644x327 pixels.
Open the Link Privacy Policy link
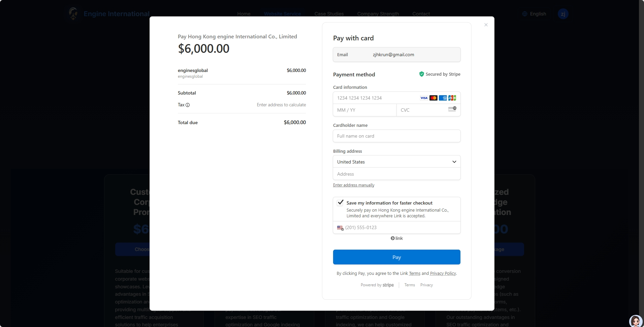click(443, 274)
